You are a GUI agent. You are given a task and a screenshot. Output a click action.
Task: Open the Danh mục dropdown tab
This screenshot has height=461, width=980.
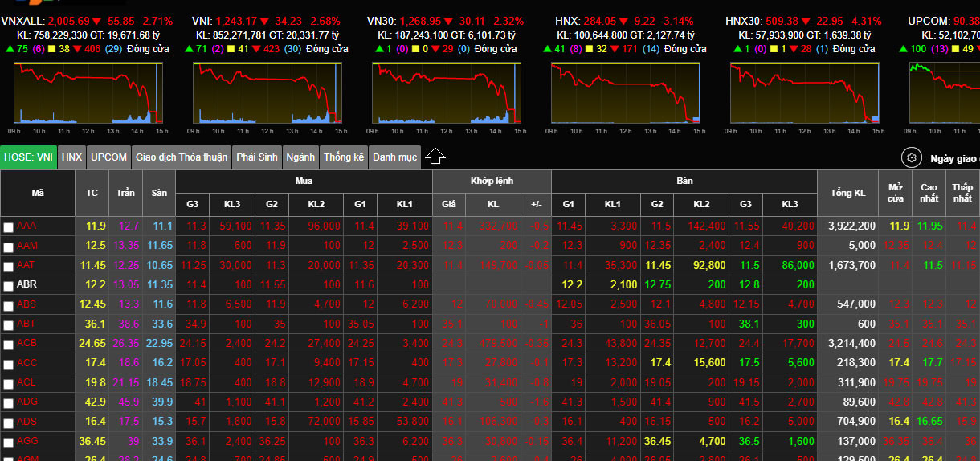tap(394, 157)
